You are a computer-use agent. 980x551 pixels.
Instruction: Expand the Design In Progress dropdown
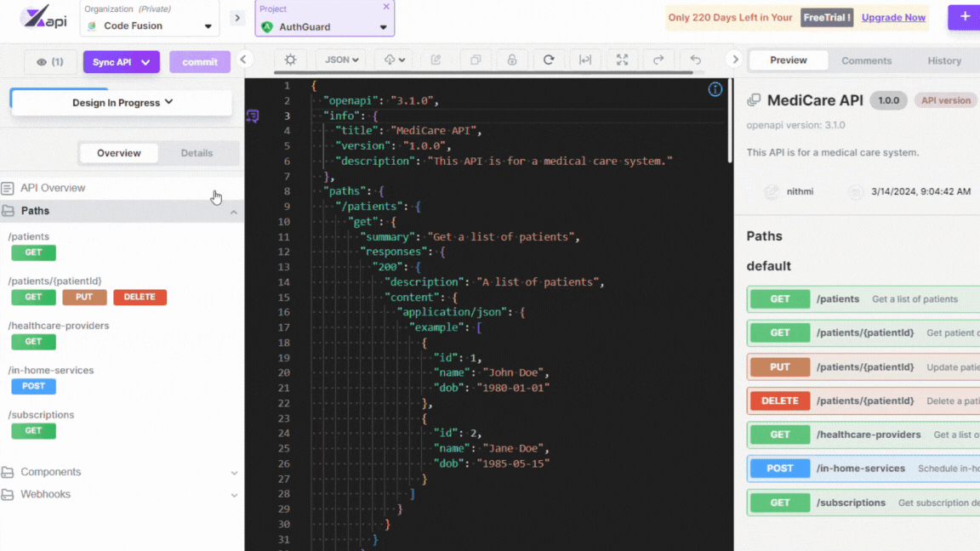point(122,103)
